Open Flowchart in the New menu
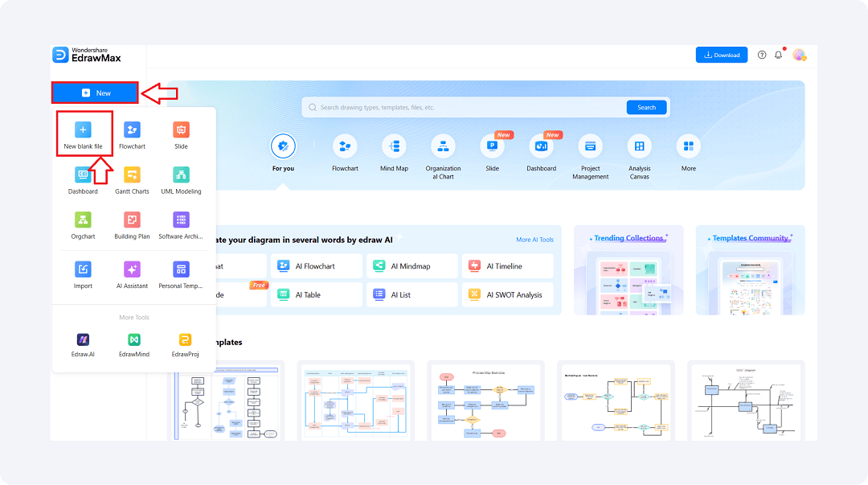868x485 pixels. [x=132, y=134]
